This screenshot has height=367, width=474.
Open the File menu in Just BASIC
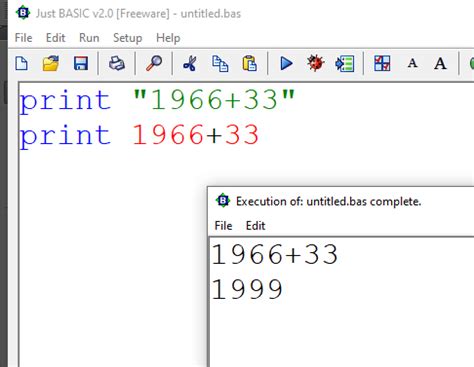(x=23, y=38)
